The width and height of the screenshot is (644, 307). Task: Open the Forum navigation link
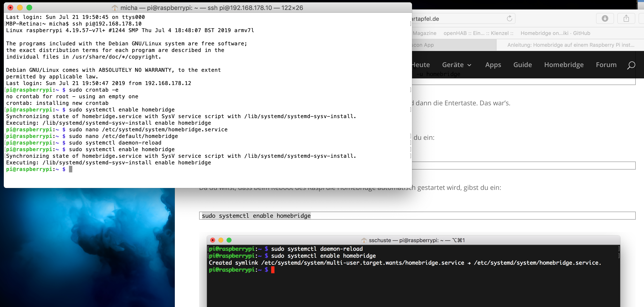[606, 65]
